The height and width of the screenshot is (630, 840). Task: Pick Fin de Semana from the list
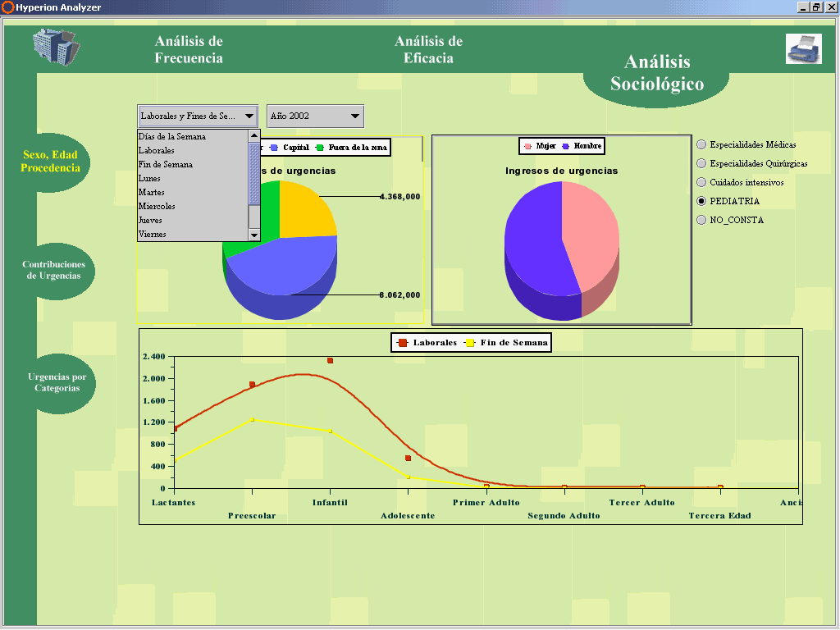pyautogui.click(x=166, y=165)
